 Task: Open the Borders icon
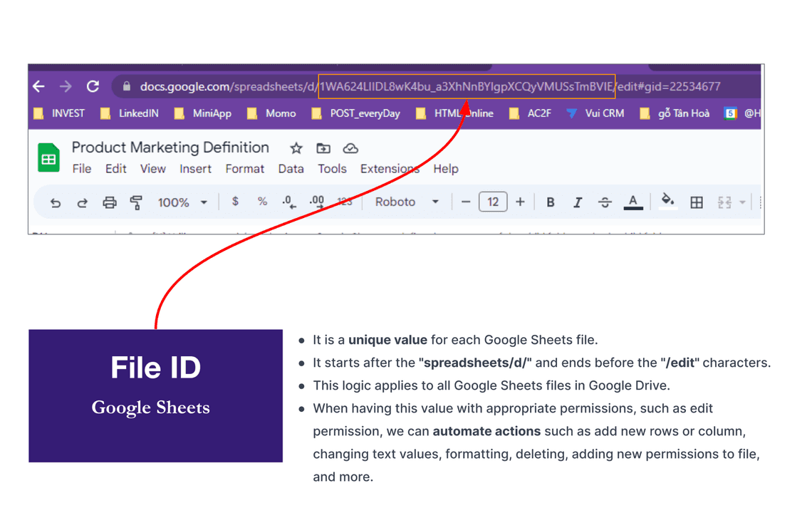[696, 202]
